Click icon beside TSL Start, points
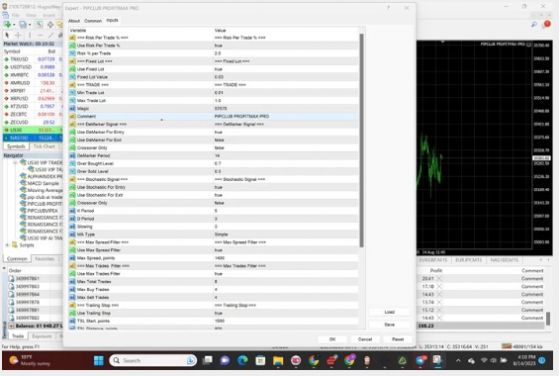 click(72, 321)
